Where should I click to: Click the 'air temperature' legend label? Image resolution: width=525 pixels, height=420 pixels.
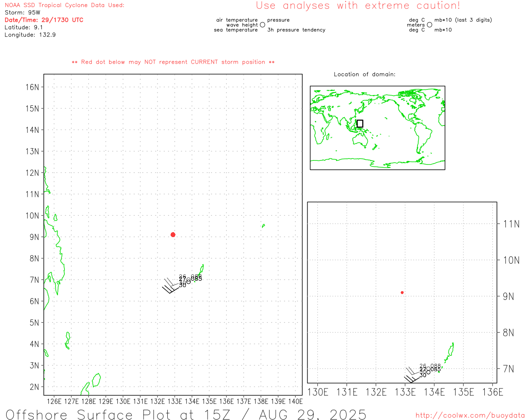tap(237, 20)
